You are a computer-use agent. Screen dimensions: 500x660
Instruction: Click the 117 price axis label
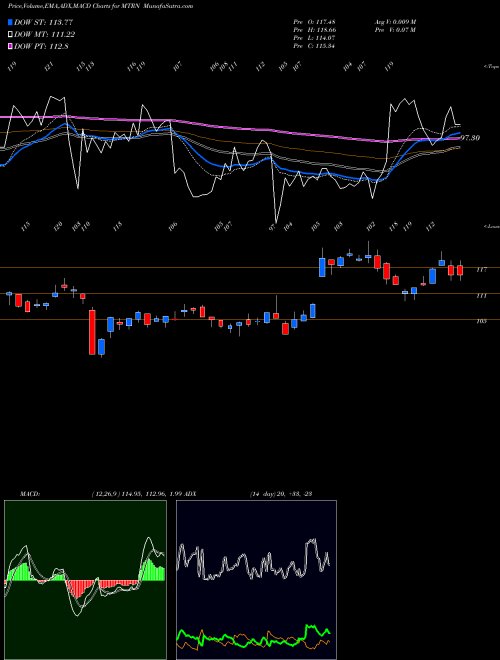tap(481, 270)
